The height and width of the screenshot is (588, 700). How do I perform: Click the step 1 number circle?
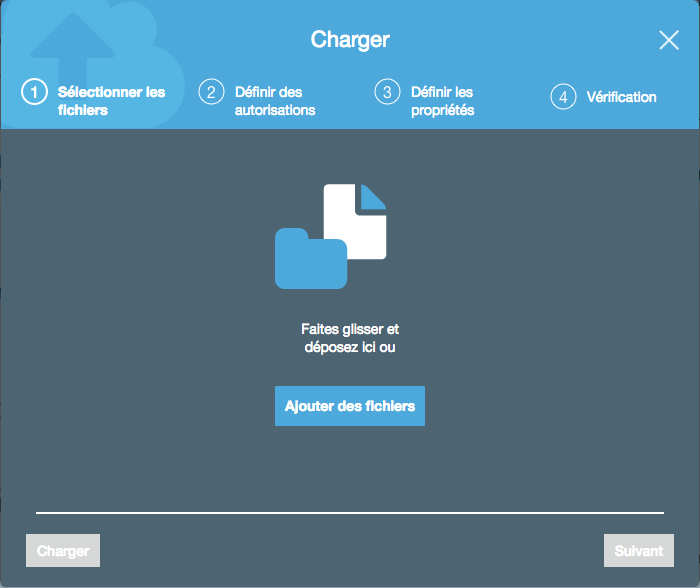pos(34,93)
